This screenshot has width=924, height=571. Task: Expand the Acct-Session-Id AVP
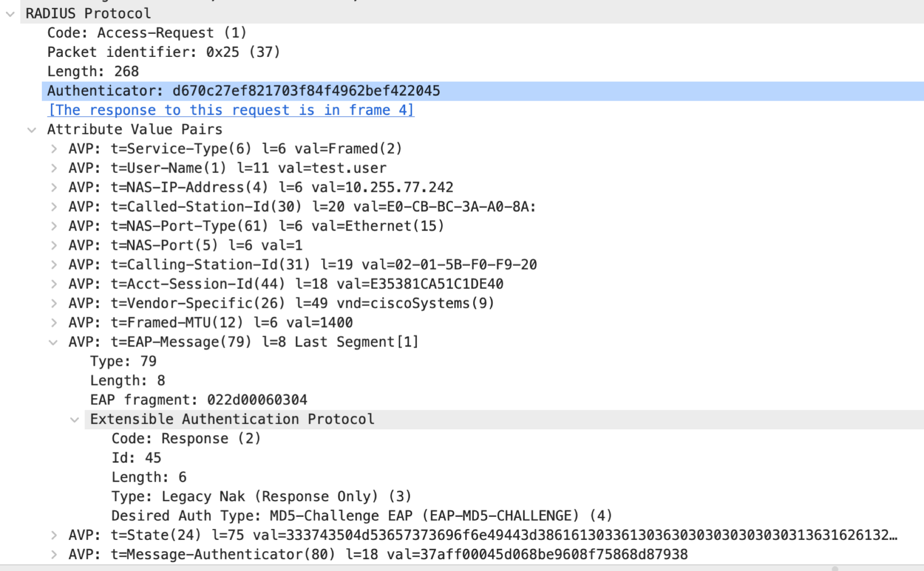[54, 284]
